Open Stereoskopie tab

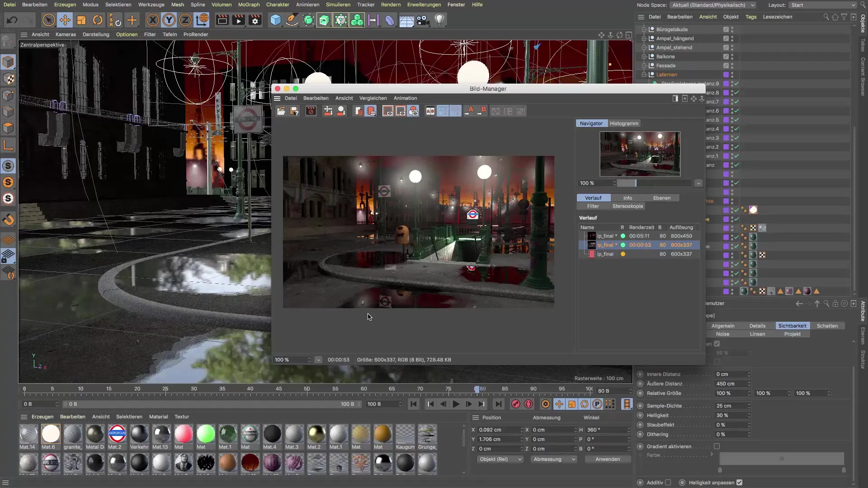pos(627,206)
